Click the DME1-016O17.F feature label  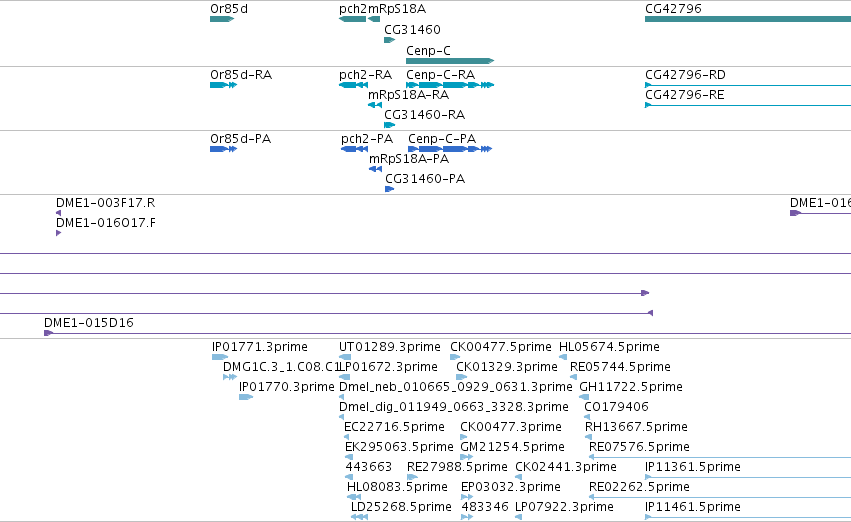point(105,223)
